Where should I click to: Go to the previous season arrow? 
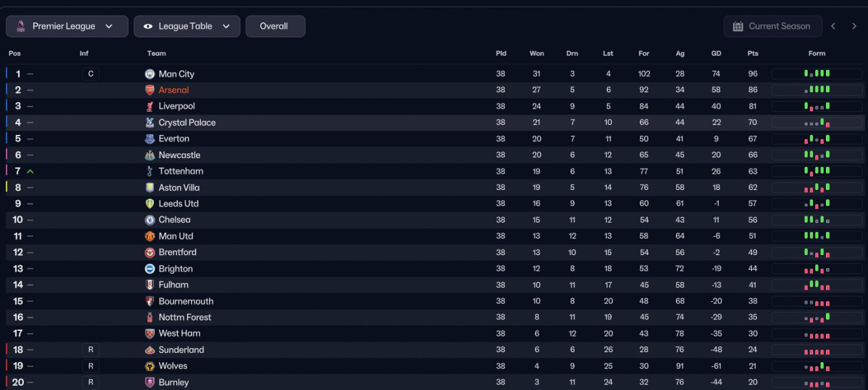click(x=833, y=26)
